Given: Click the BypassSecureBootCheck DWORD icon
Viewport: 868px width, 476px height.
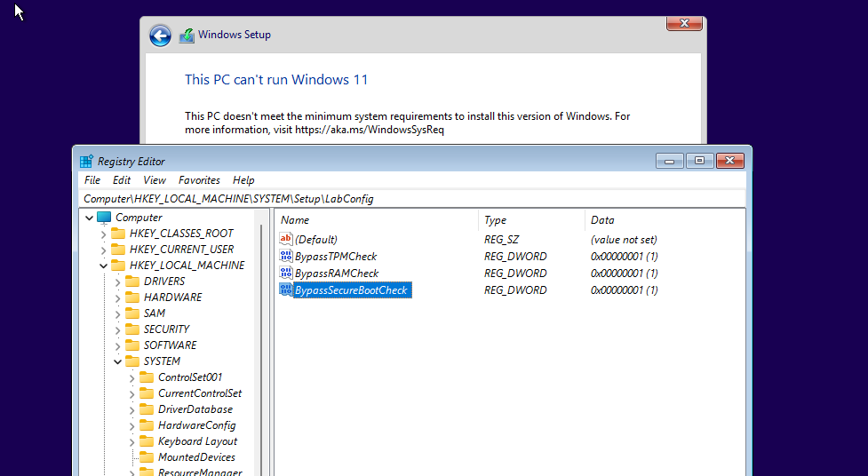Looking at the screenshot, I should [286, 290].
